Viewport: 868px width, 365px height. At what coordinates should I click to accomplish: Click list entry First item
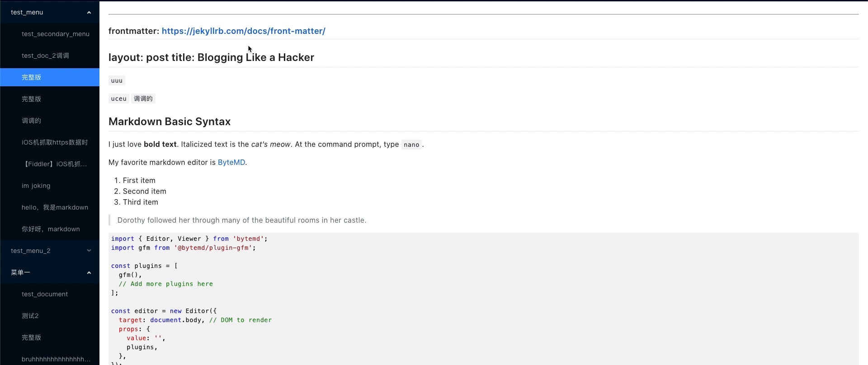pos(139,180)
